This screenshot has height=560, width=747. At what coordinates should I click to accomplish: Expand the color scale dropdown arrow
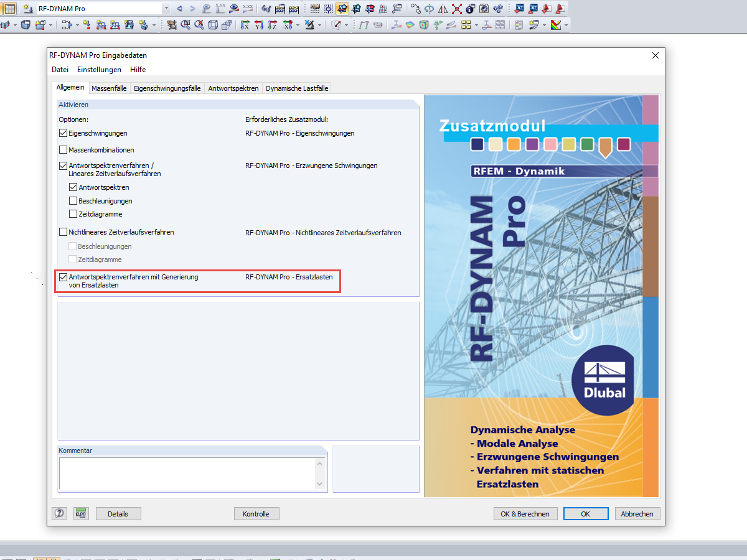565,26
